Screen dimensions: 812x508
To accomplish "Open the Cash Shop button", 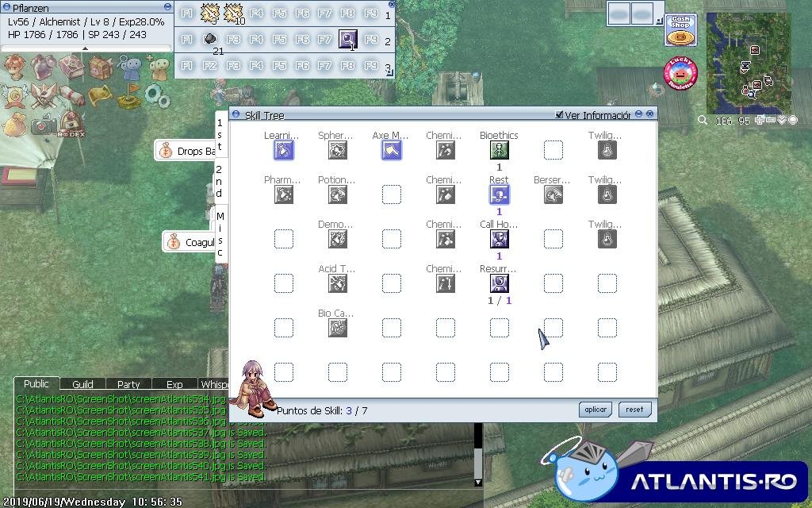I will (680, 30).
